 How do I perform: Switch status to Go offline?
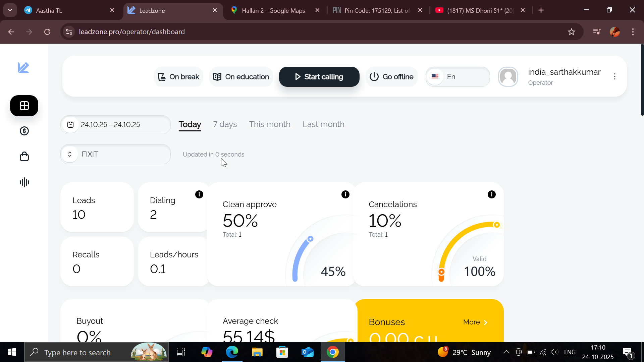click(391, 77)
